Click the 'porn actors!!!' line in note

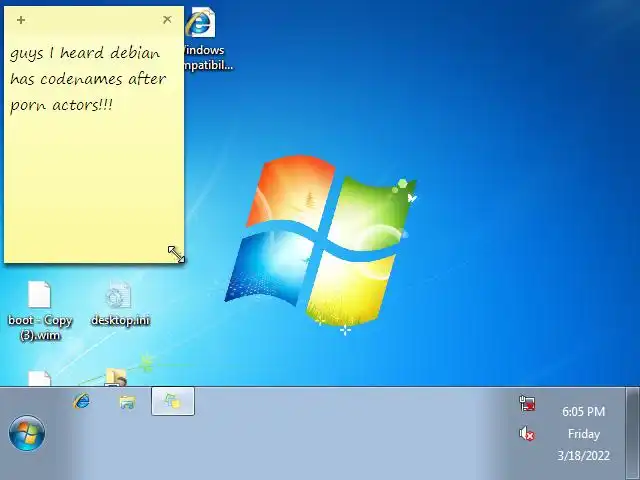pos(61,105)
